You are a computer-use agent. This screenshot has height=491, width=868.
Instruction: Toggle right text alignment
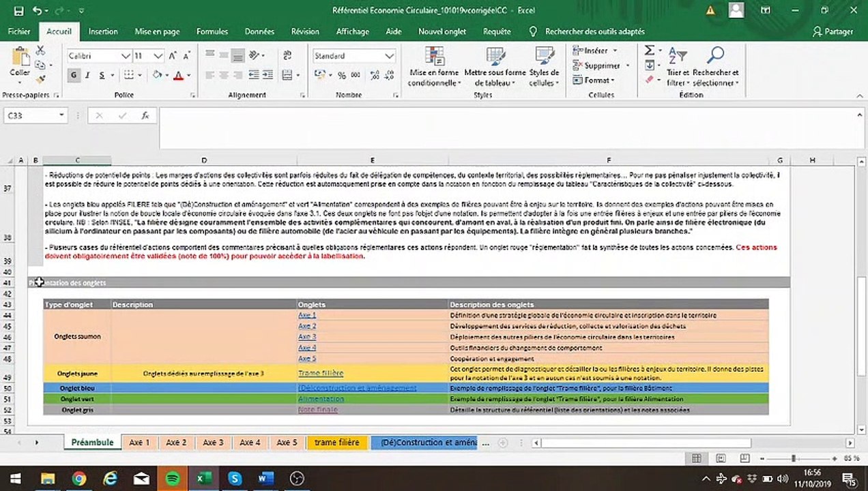coord(237,75)
